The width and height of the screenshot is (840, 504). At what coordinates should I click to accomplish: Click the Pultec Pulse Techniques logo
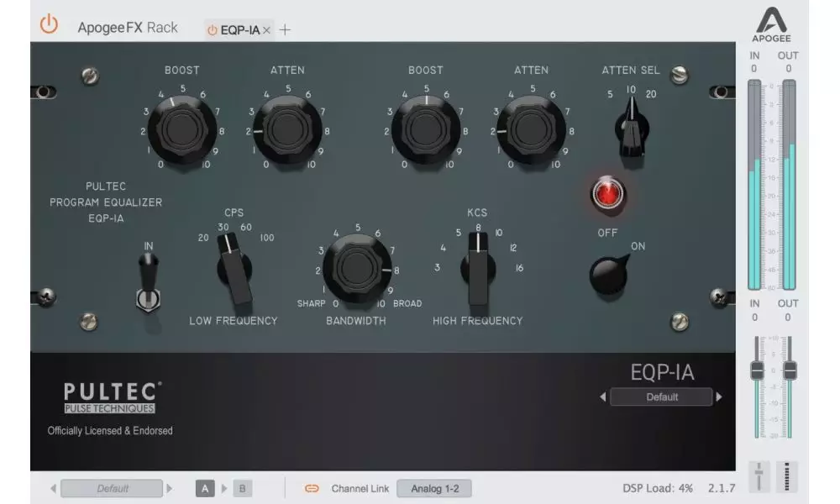pos(112,397)
